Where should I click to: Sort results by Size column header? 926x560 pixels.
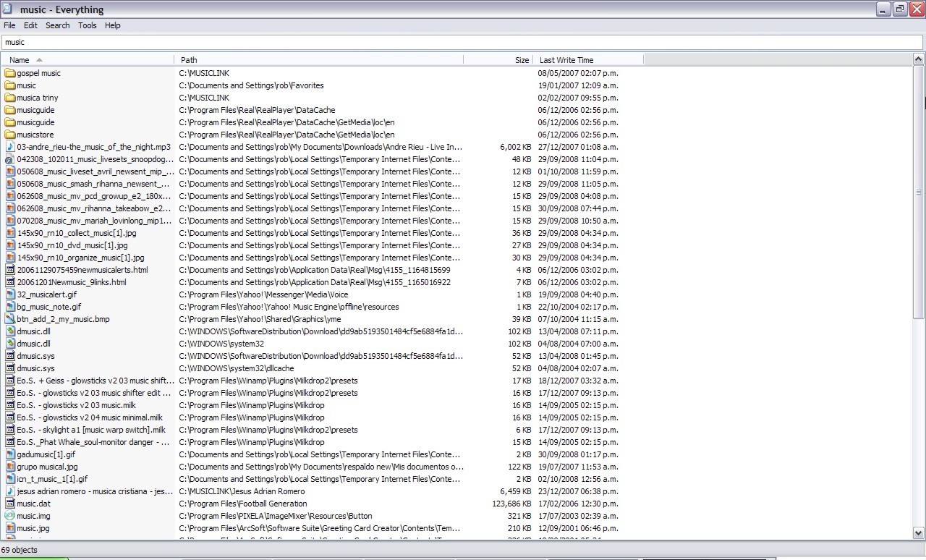pyautogui.click(x=522, y=60)
